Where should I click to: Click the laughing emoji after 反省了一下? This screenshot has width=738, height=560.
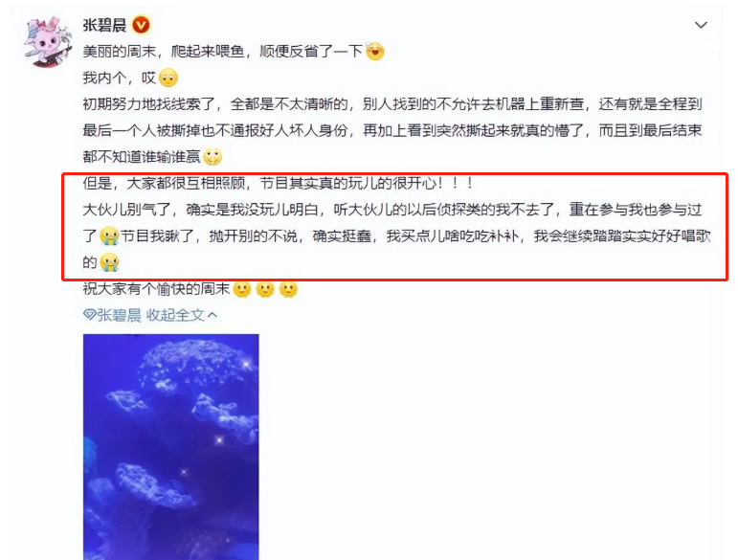pos(375,52)
